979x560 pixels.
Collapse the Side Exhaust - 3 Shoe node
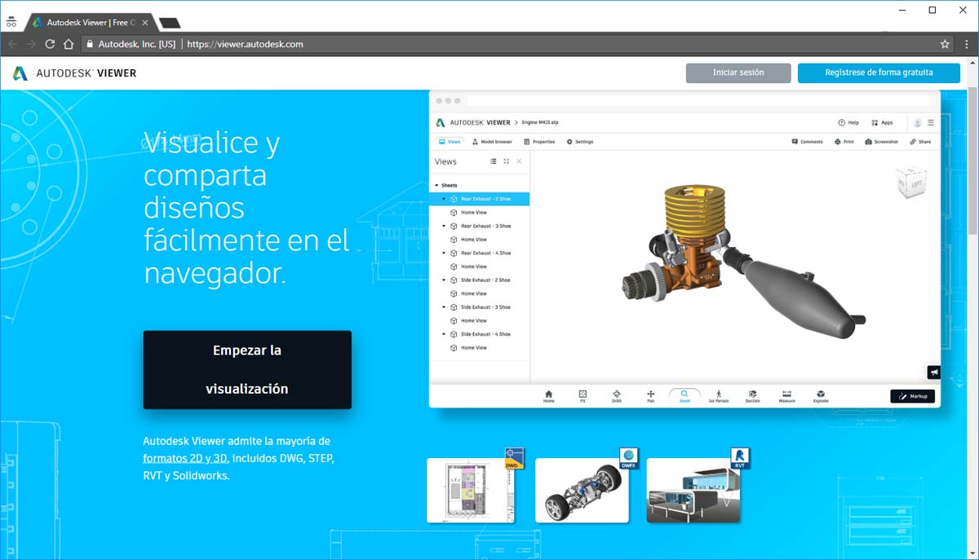tap(444, 307)
